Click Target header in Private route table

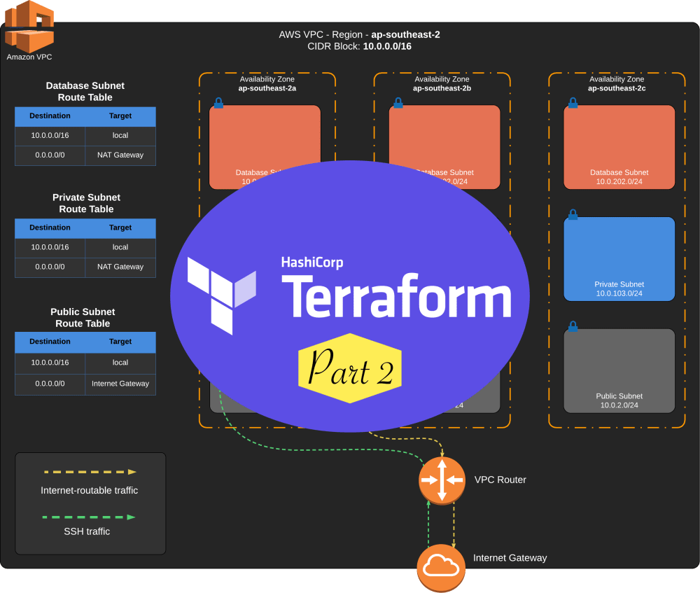120,228
